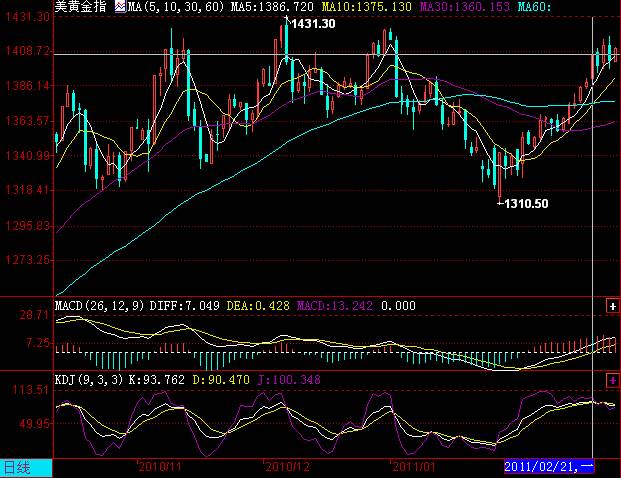Click the 113.51 KDJ axis label

31,390
